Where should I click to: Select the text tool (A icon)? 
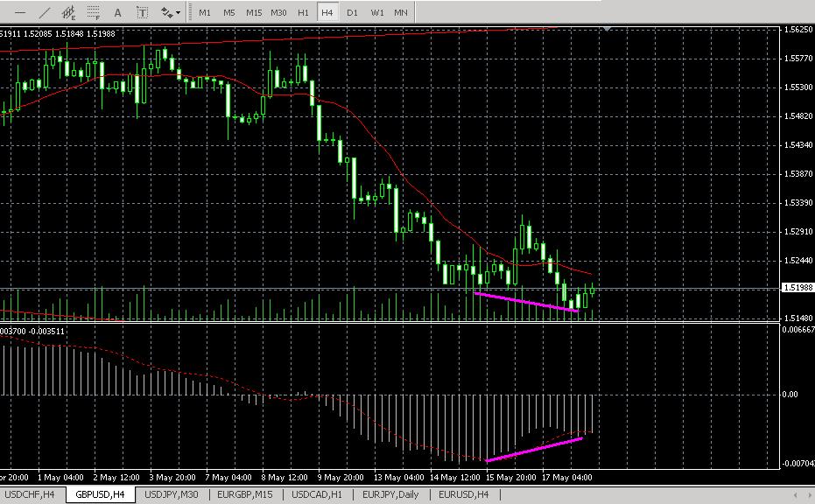[119, 13]
